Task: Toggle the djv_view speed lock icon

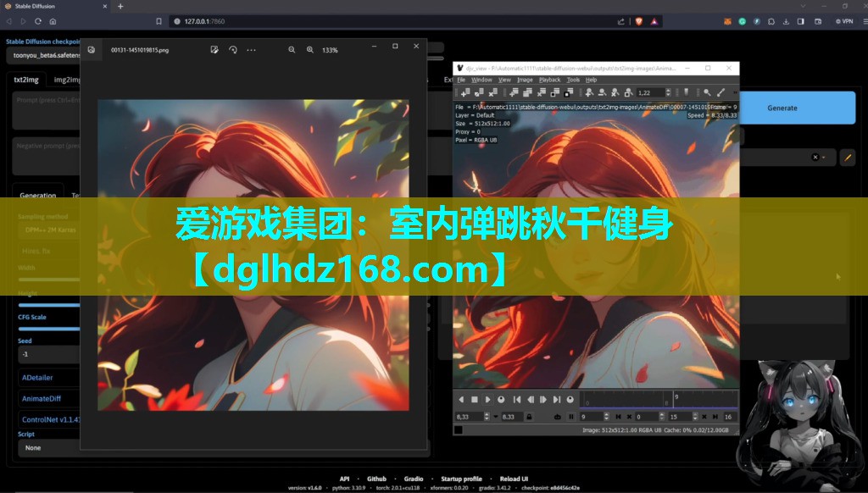Action: click(529, 417)
